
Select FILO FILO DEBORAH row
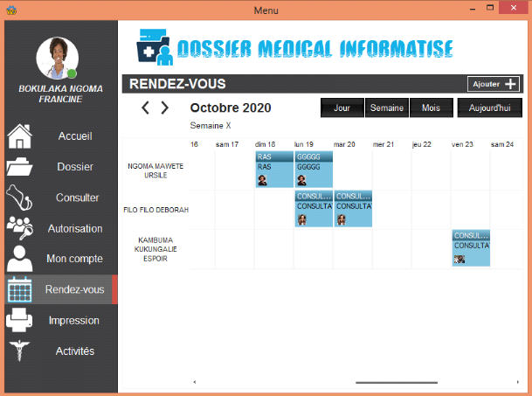click(x=155, y=210)
